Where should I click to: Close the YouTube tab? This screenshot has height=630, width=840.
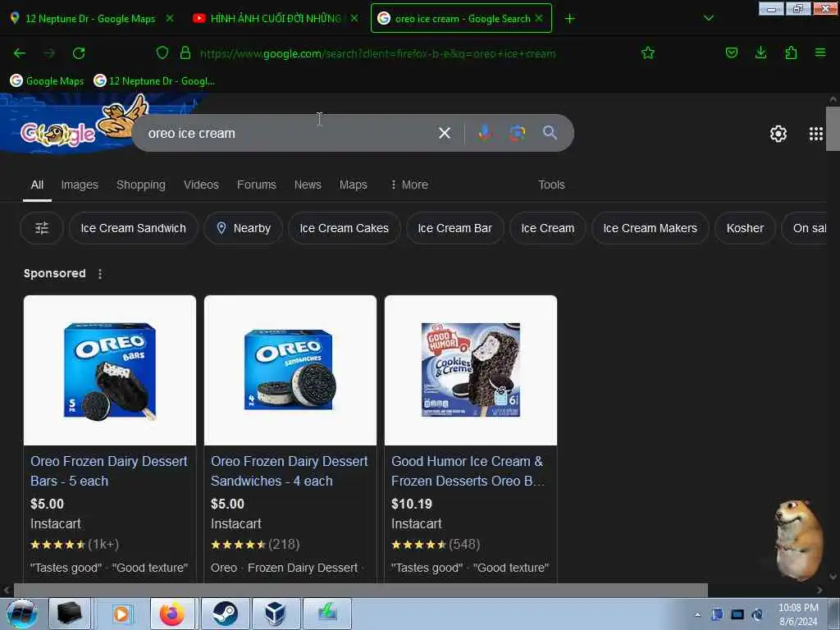click(354, 18)
